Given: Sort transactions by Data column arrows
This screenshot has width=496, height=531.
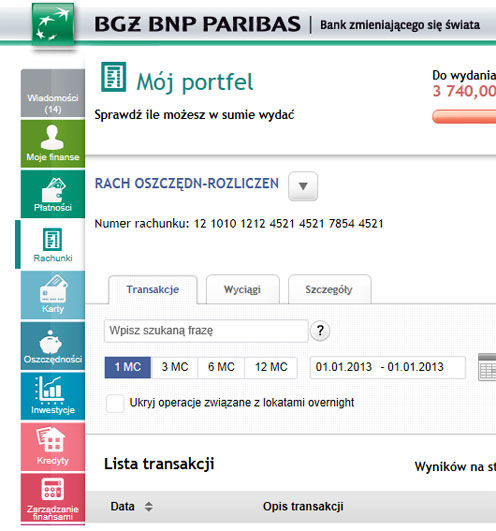Looking at the screenshot, I should click(x=149, y=507).
